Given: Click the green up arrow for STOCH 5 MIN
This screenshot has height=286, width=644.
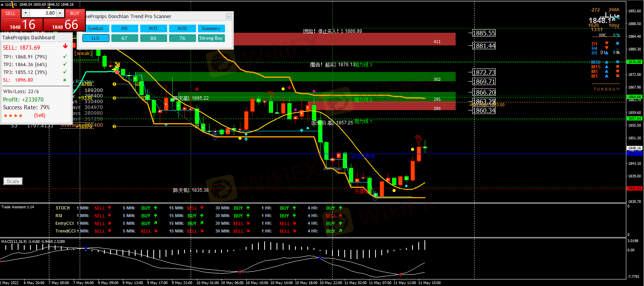Looking at the screenshot, I should pos(156,208).
